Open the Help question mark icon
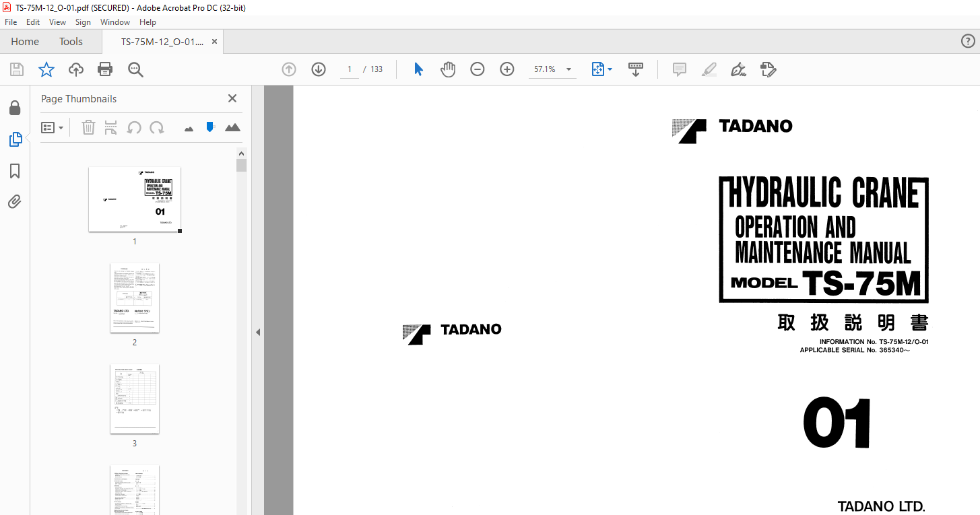 pyautogui.click(x=967, y=41)
